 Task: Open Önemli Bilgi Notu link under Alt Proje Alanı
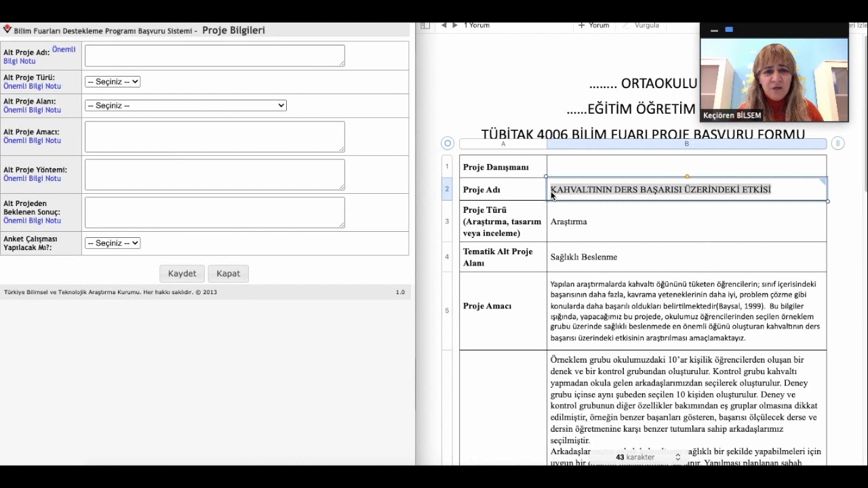[32, 110]
